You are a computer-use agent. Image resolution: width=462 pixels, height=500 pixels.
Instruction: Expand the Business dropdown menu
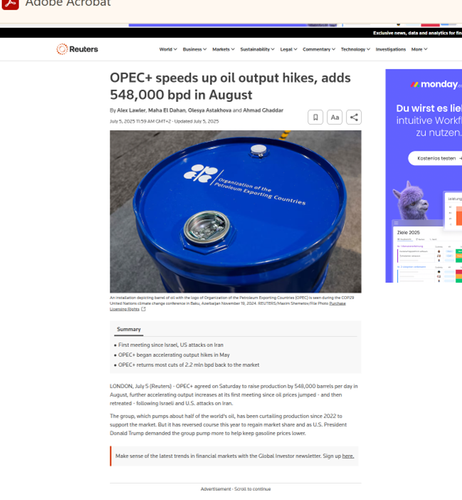coord(195,49)
